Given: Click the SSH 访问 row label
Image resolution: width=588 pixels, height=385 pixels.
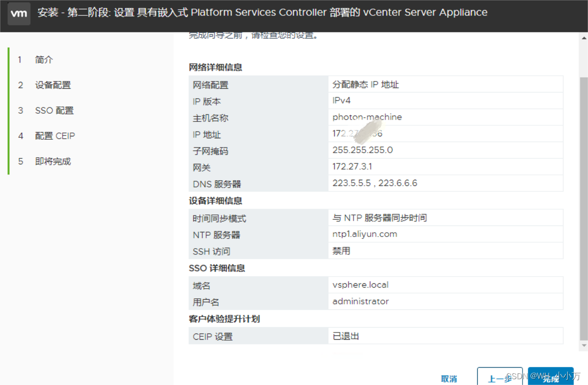Looking at the screenshot, I should [x=211, y=252].
